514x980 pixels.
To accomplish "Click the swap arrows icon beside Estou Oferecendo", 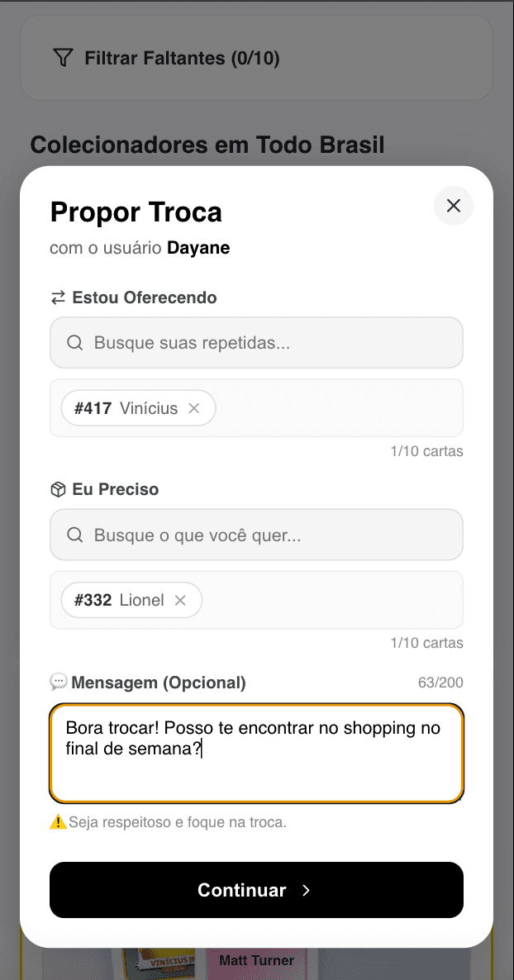I will coord(58,297).
